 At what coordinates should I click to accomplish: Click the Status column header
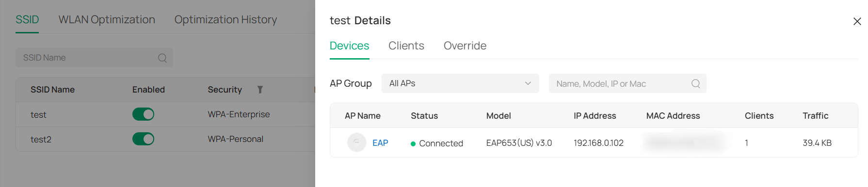tap(424, 116)
